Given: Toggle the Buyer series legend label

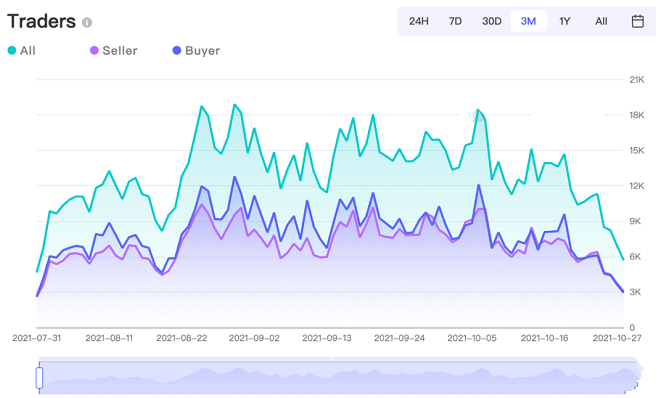Looking at the screenshot, I should [x=202, y=51].
